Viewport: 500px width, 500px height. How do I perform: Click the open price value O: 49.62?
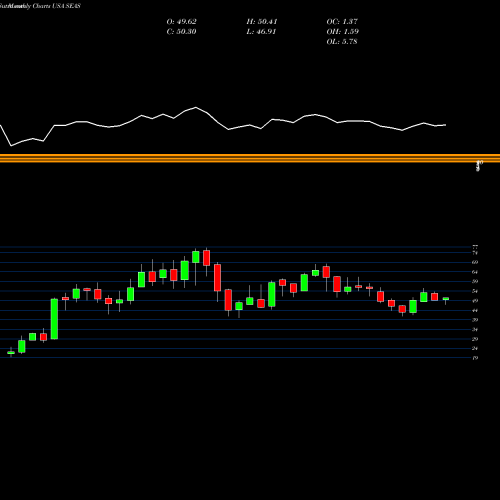pos(181,22)
